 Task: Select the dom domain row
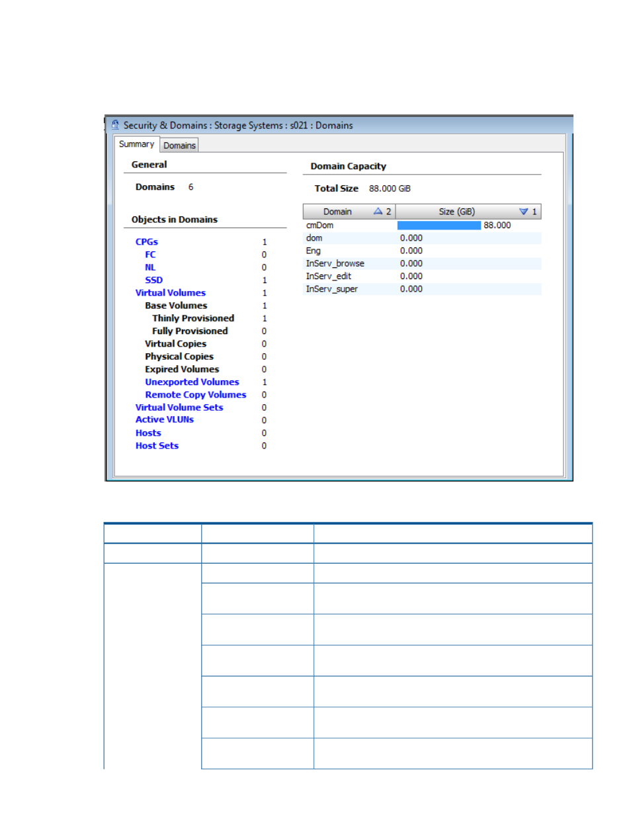click(x=422, y=238)
